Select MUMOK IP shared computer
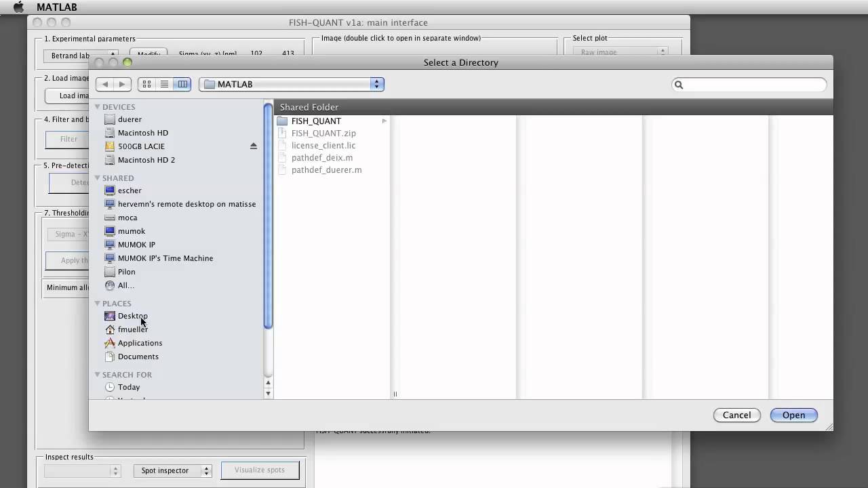Screen dimensions: 868x488 (136, 245)
